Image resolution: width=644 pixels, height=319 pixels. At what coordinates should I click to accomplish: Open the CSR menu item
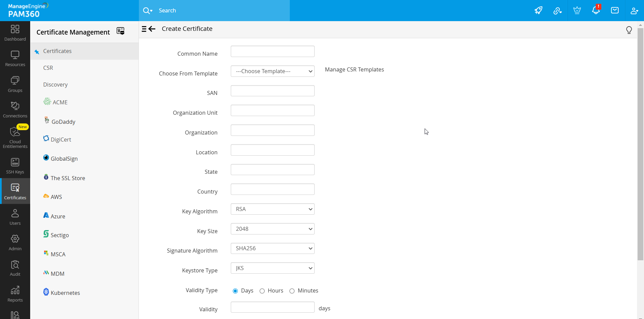coord(48,68)
